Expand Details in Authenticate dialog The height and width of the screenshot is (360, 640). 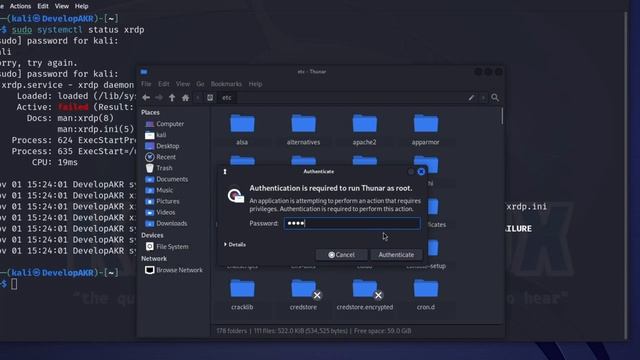pos(235,244)
